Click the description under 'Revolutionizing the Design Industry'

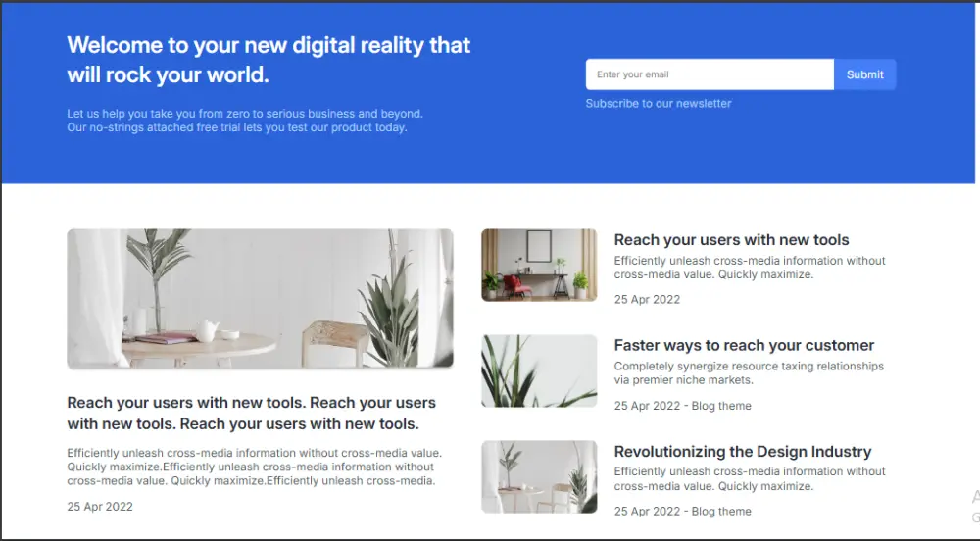(750, 478)
